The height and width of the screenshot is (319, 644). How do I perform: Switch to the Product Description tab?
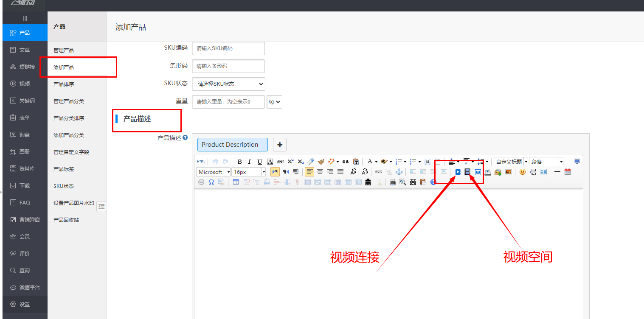pyautogui.click(x=232, y=144)
